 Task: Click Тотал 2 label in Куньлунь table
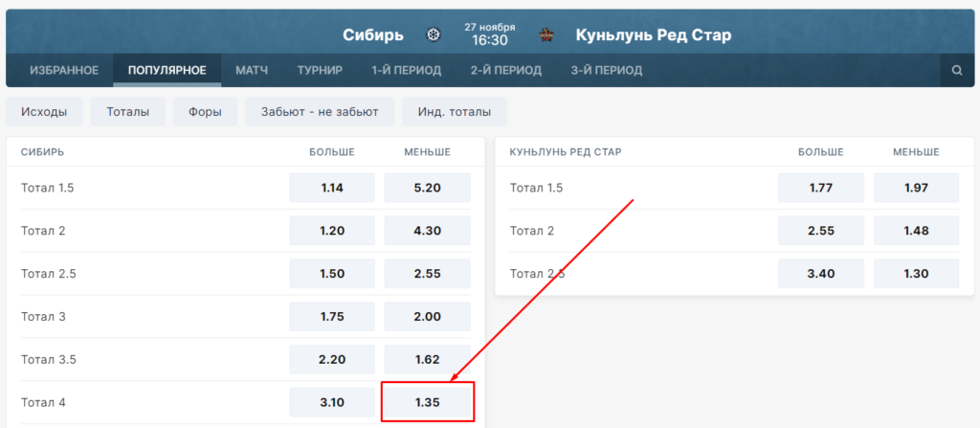click(x=532, y=231)
